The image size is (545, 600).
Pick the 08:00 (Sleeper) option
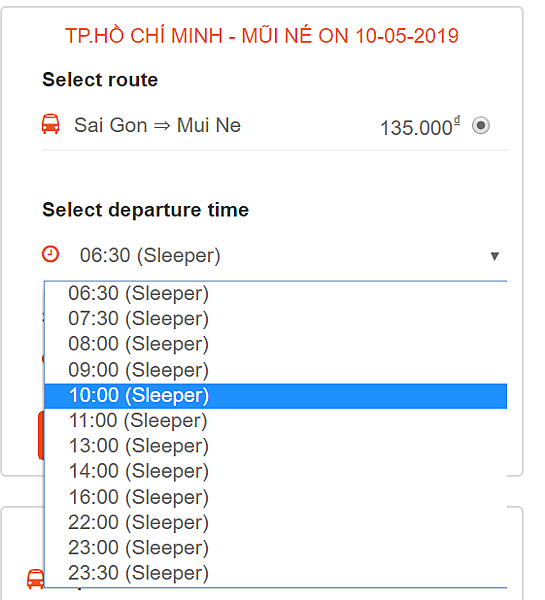[276, 344]
